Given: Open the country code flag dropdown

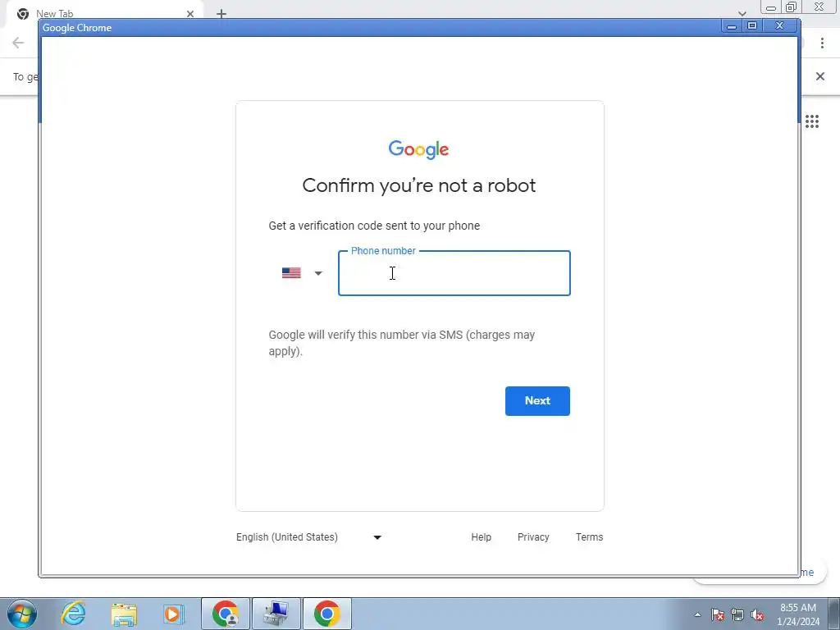Looking at the screenshot, I should (x=302, y=273).
